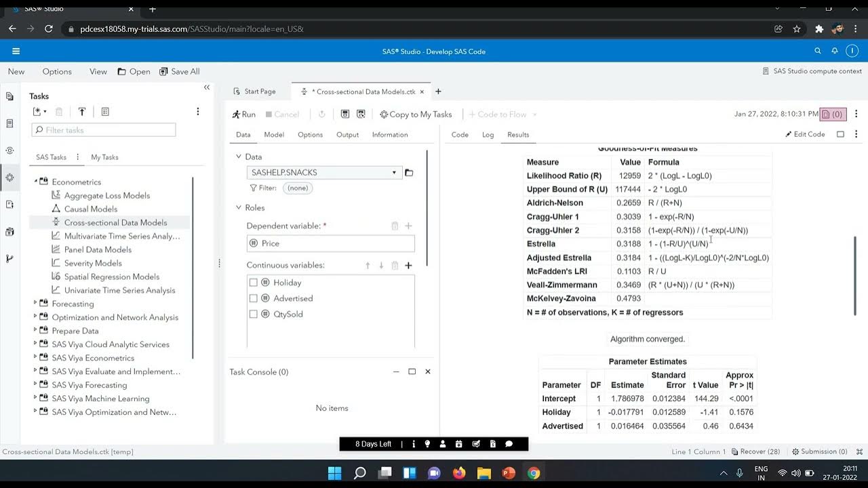Click the upload task icon in the Tasks toolbar
868x488 pixels.
[82, 112]
